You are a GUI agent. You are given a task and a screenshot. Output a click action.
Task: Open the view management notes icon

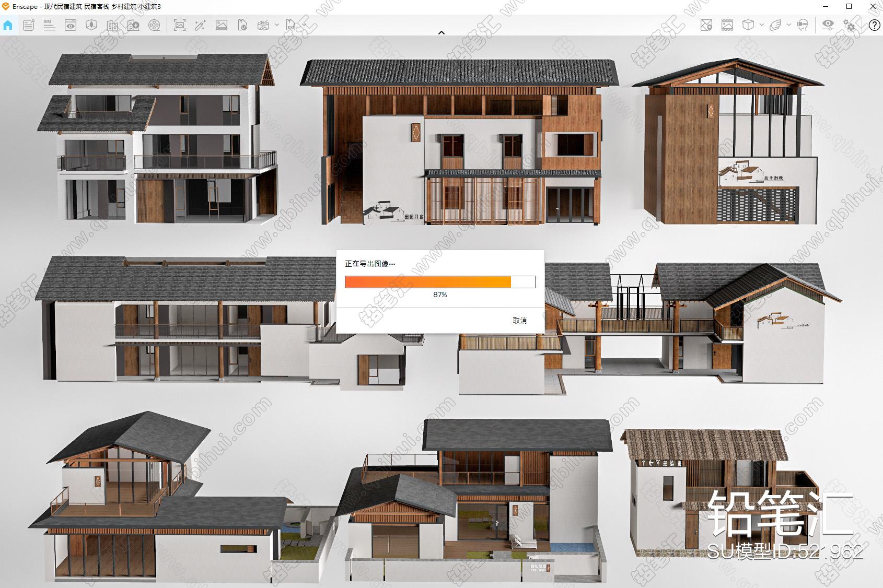(x=29, y=25)
